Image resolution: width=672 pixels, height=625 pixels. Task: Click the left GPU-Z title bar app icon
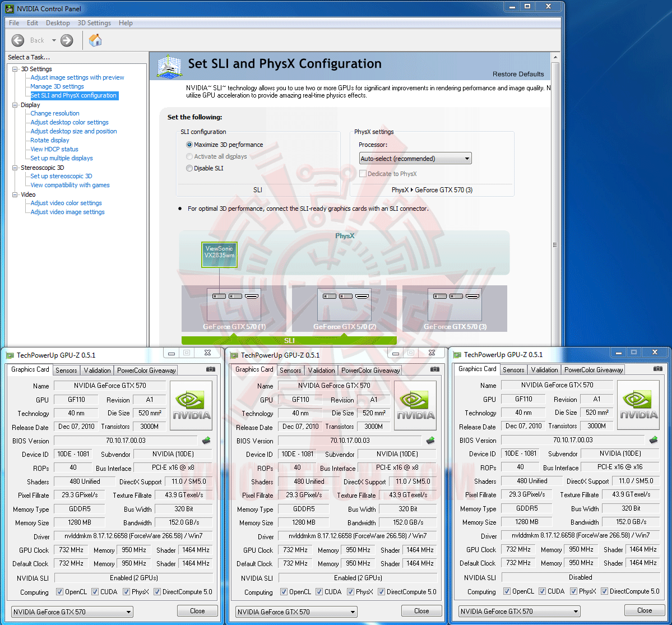10,355
